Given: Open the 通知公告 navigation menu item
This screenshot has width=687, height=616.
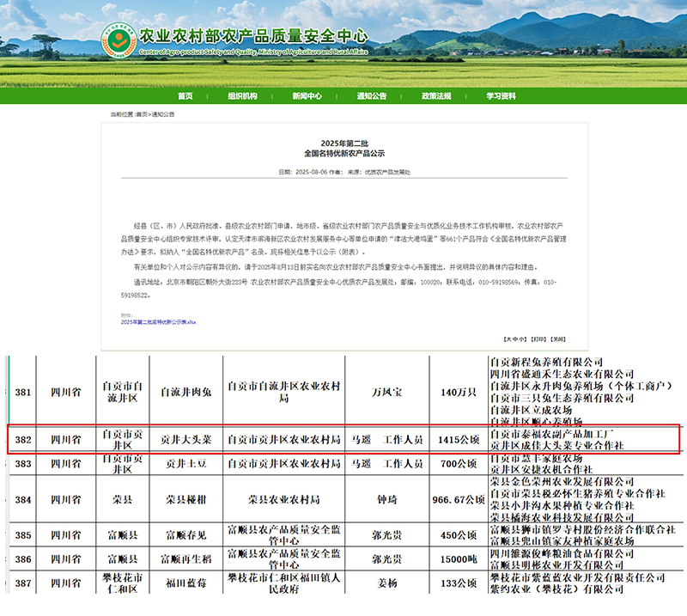Looking at the screenshot, I should click(x=369, y=95).
